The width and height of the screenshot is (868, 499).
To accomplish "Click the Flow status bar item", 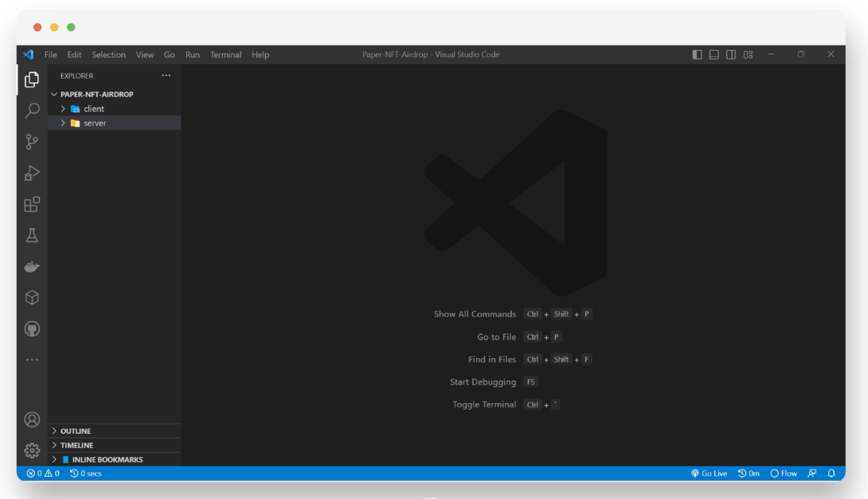I will (x=784, y=473).
